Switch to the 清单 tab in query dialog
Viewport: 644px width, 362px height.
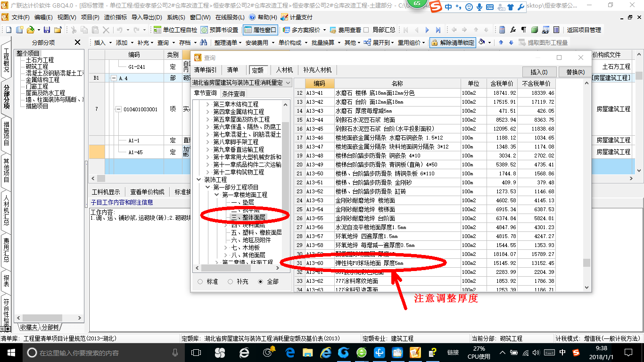(x=233, y=70)
